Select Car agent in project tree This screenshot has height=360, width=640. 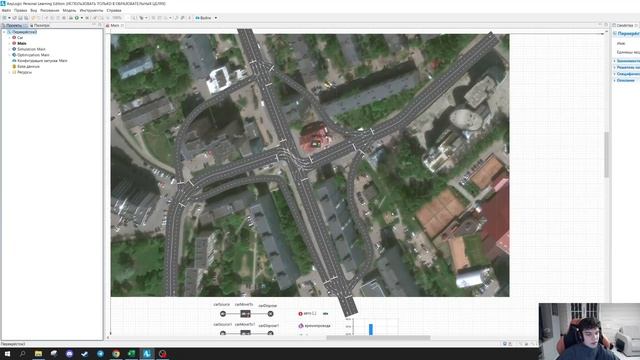pyautogui.click(x=20, y=38)
